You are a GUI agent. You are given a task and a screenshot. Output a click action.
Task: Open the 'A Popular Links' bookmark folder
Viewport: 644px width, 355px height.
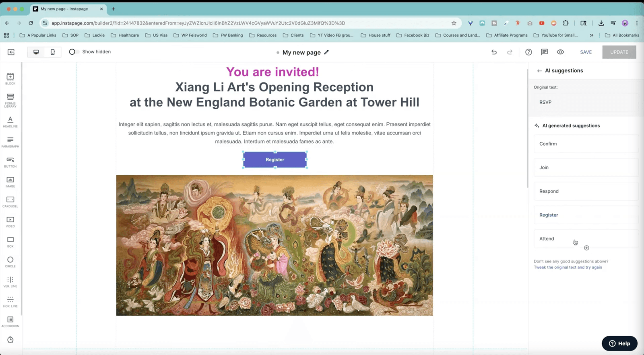point(38,35)
